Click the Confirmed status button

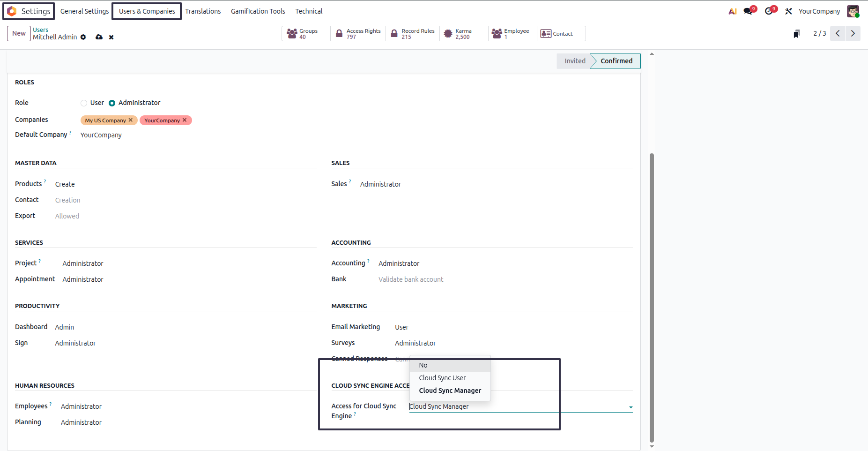pos(616,61)
